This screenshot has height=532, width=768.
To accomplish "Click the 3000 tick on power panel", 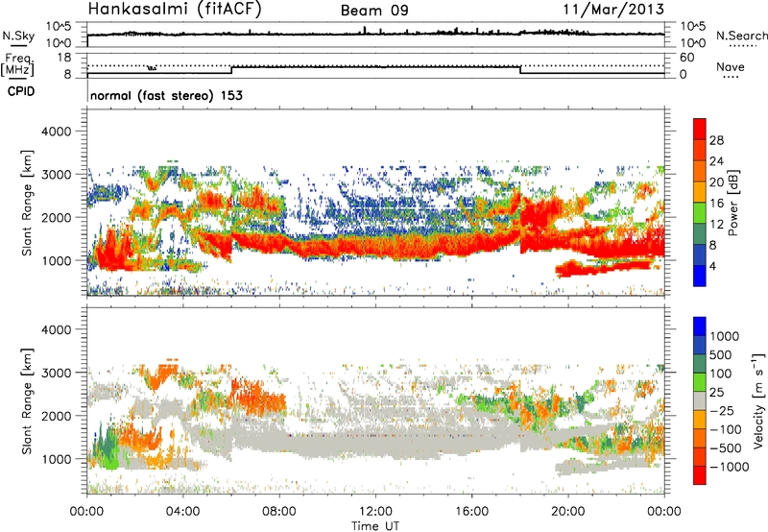I will tap(56, 175).
